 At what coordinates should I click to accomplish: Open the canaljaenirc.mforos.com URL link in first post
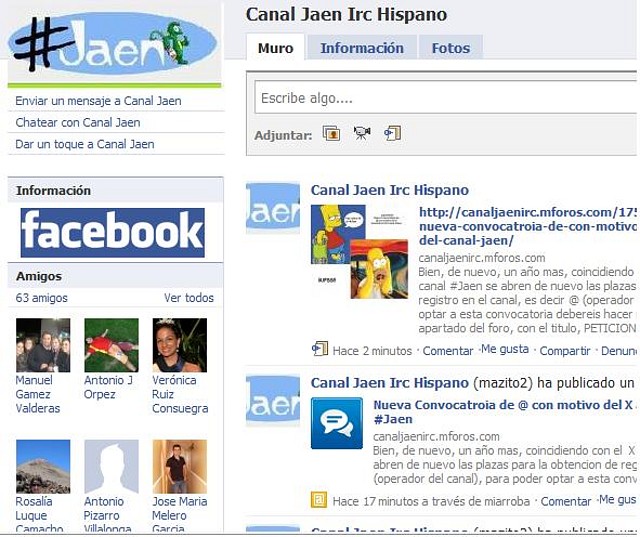(528, 226)
